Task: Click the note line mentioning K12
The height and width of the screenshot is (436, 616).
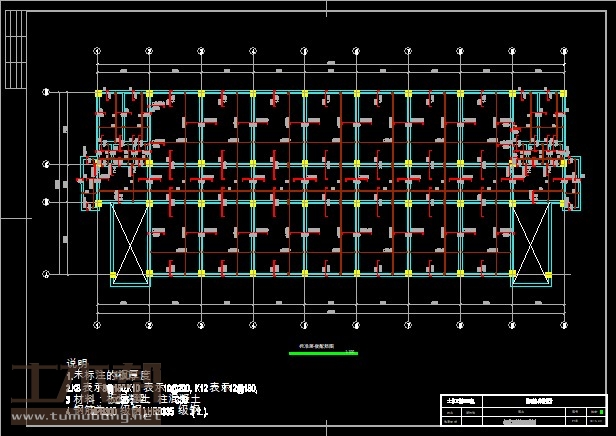Action: [160, 386]
